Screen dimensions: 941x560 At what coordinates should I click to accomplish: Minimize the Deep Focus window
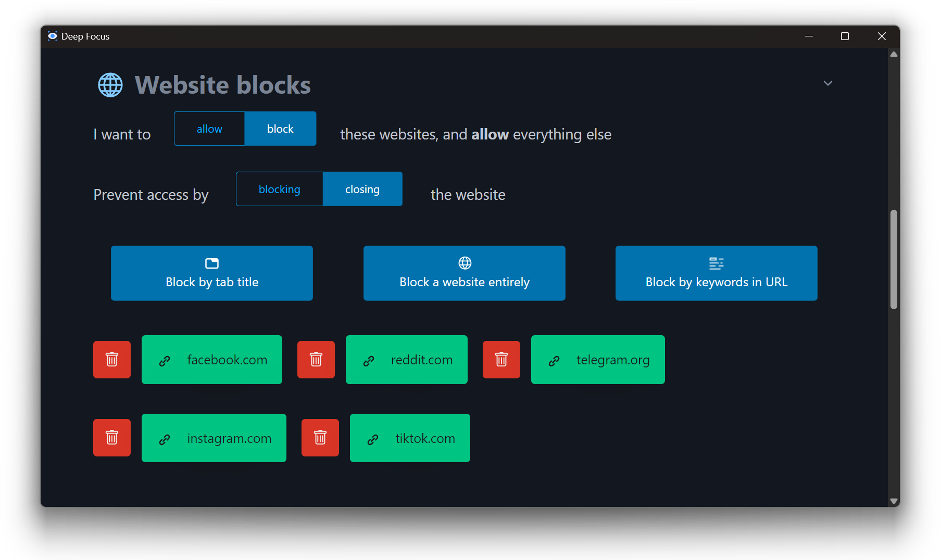click(809, 36)
